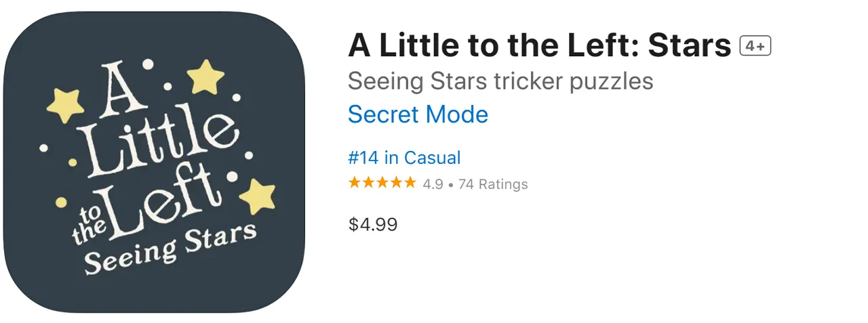The width and height of the screenshot is (868, 323).
Task: Click the subtitle Seeing Stars tricker puzzles
Action: pyautogui.click(x=500, y=81)
